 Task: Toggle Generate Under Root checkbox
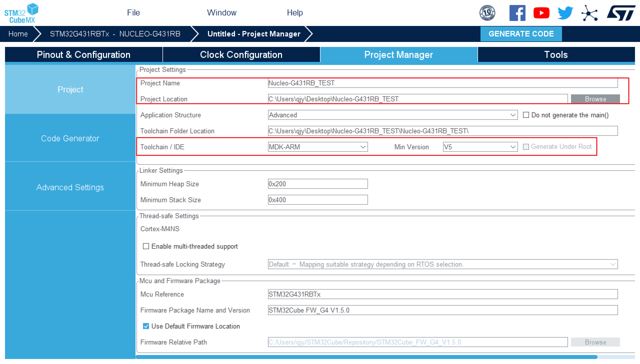(x=526, y=147)
